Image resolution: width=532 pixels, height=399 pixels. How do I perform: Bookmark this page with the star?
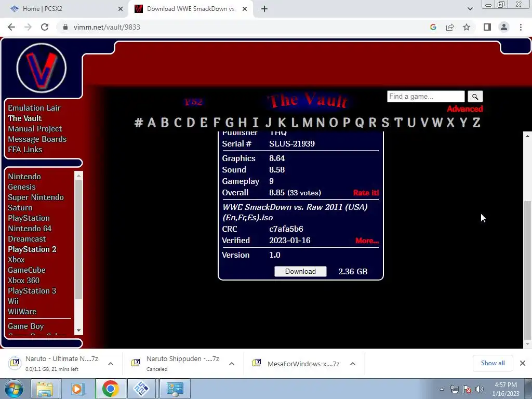(x=467, y=27)
